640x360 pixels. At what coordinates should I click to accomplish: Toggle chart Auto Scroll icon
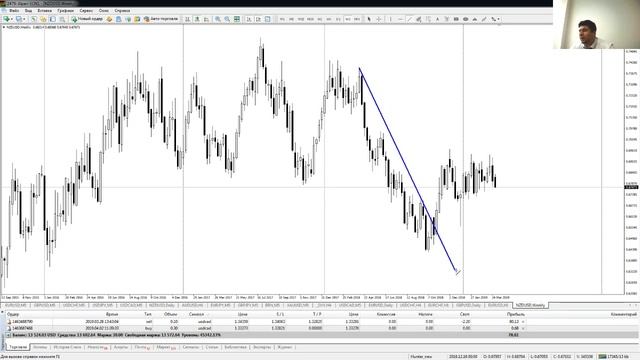(x=249, y=19)
